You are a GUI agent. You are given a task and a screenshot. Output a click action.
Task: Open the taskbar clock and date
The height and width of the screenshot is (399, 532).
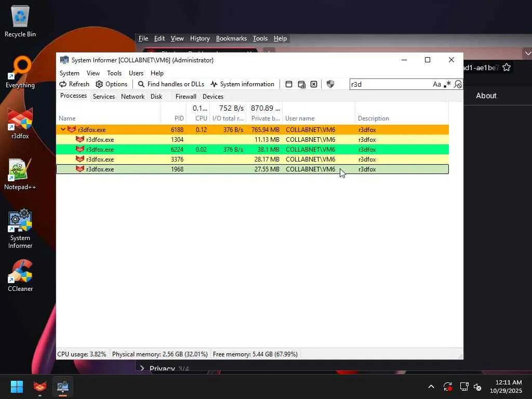click(506, 387)
